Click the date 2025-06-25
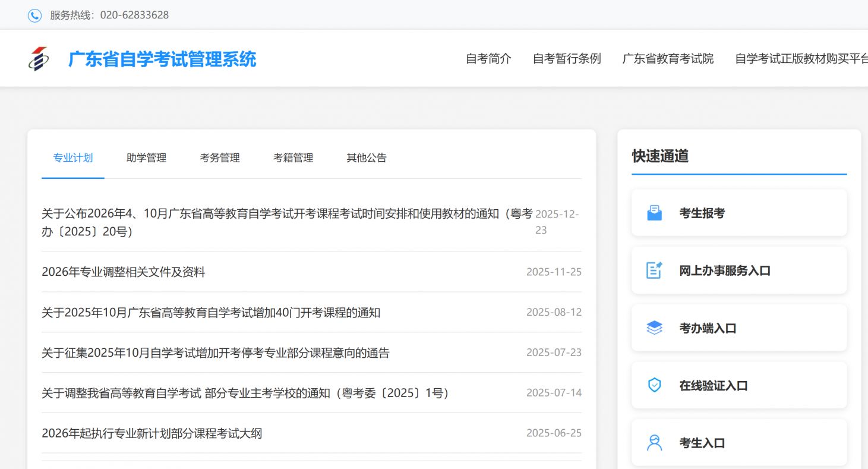 (554, 433)
